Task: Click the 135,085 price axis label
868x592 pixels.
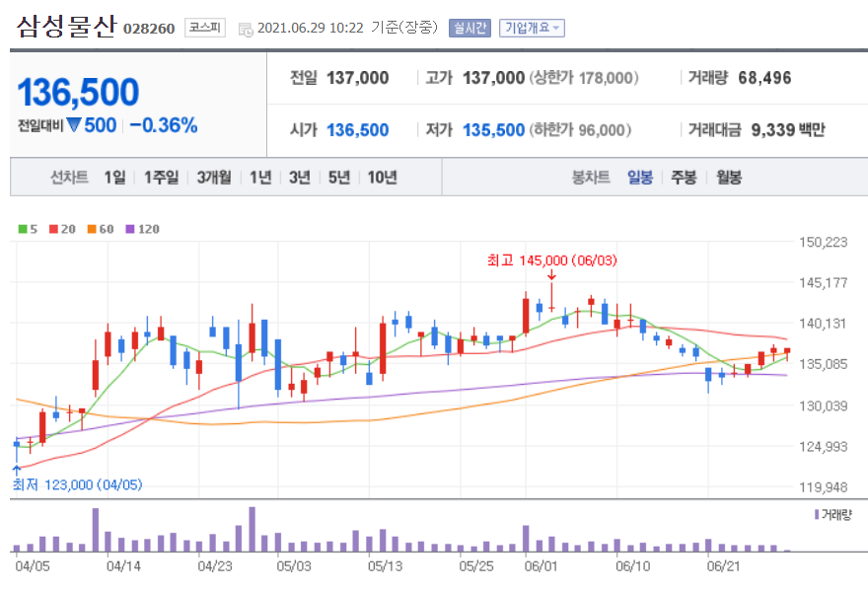Action: click(824, 364)
